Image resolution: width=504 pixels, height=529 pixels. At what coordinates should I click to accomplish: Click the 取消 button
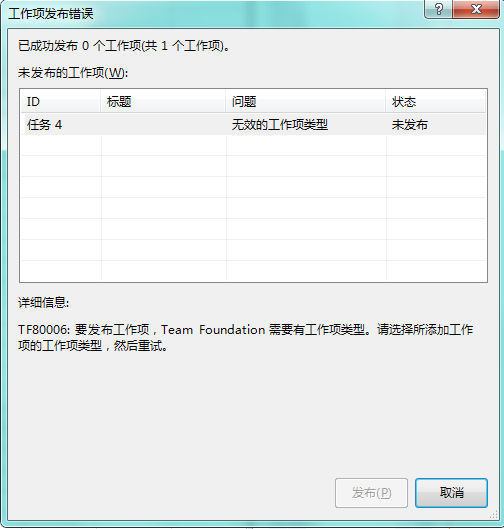pyautogui.click(x=451, y=493)
